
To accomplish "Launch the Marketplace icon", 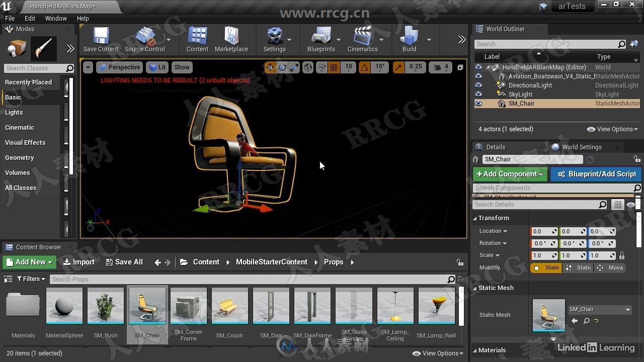I will (231, 39).
